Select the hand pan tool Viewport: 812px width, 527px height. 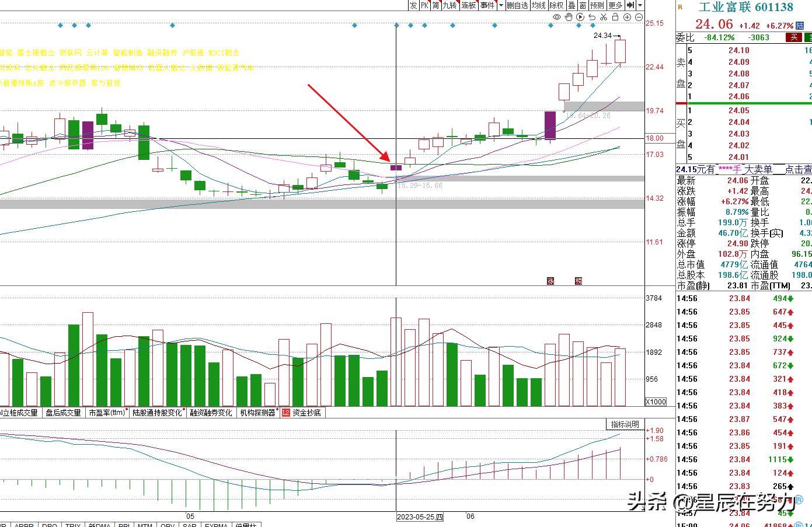569,18
